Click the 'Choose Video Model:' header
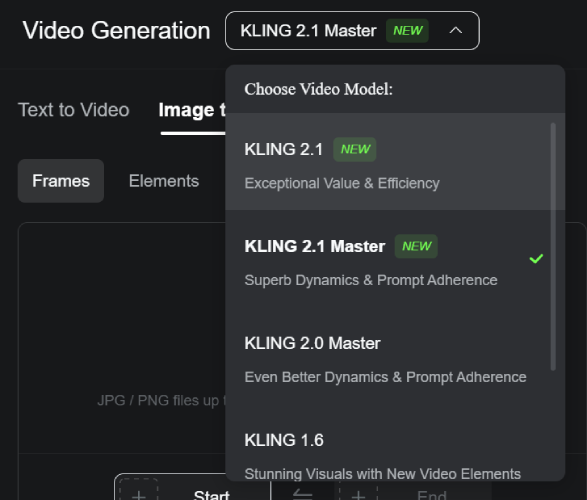Screen dimensions: 587x500 [319, 89]
